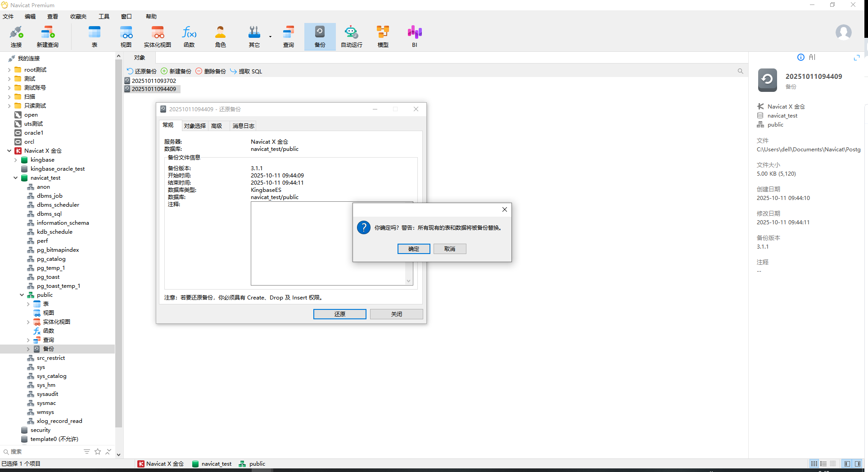Switch to list view in the status bar

pos(814,463)
